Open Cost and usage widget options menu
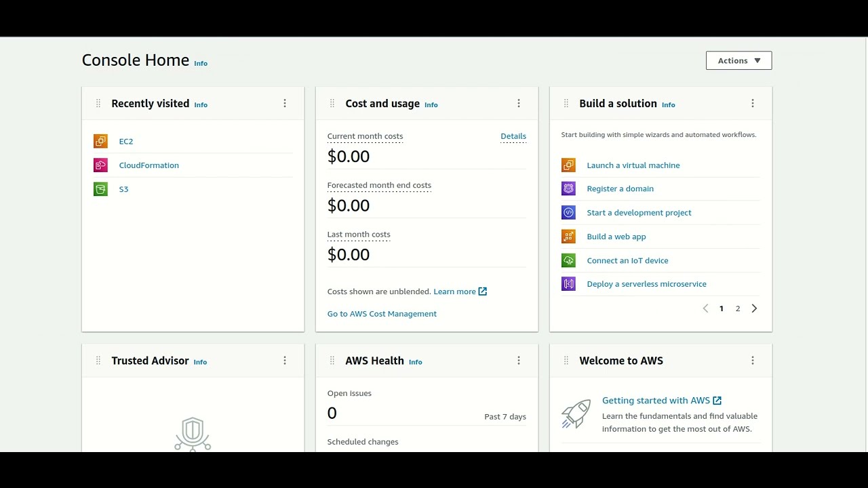Image resolution: width=868 pixels, height=488 pixels. (x=519, y=103)
